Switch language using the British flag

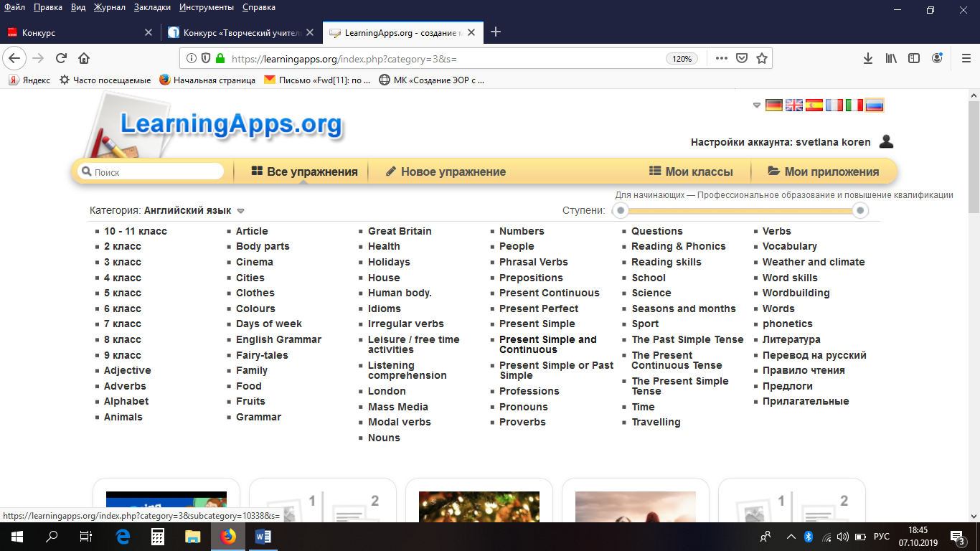pyautogui.click(x=794, y=105)
